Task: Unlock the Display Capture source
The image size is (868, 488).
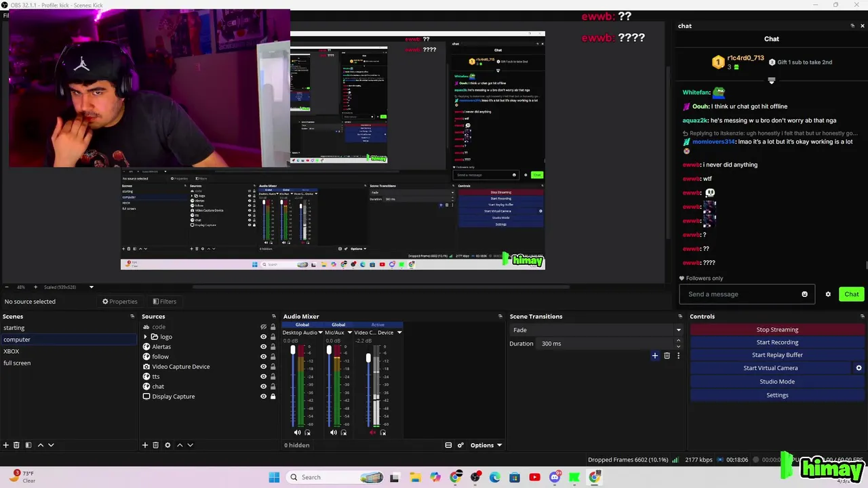Action: [x=273, y=396]
